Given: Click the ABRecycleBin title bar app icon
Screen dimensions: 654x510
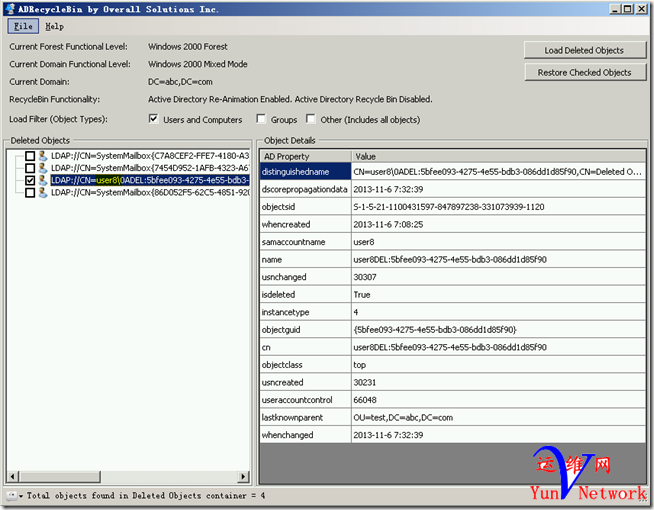Looking at the screenshot, I should [10, 9].
